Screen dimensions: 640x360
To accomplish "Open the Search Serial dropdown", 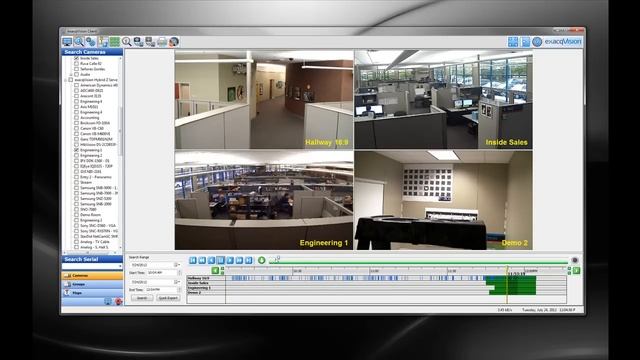I will [120, 266].
